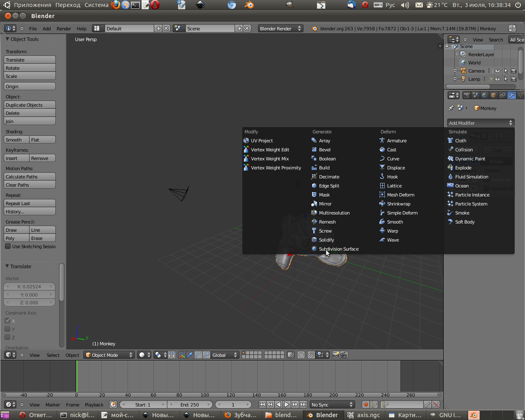Toggle the X constraint axis checkbox
Viewport: 525px width, 420px height.
tap(7, 321)
